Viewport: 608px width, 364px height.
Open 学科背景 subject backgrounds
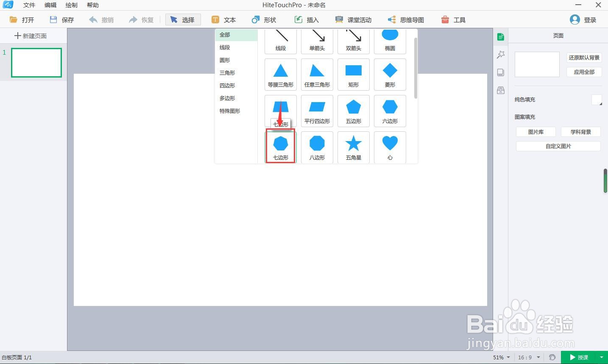tap(581, 132)
